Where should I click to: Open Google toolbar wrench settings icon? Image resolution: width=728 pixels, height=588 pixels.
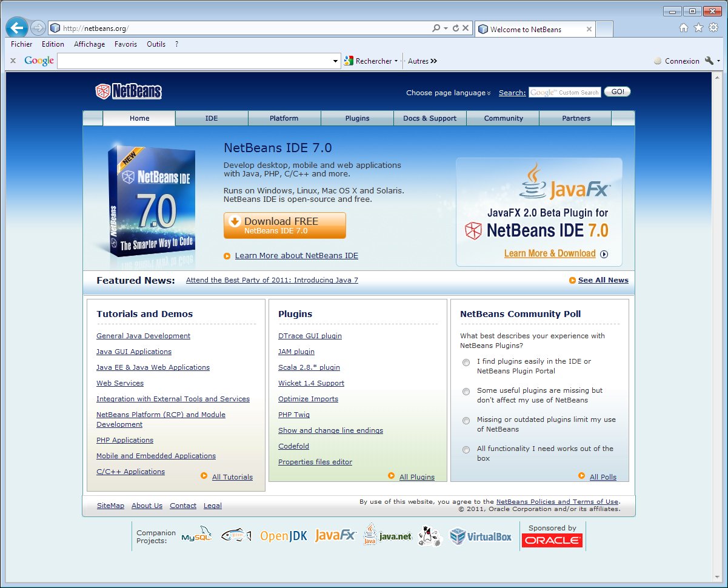point(709,61)
